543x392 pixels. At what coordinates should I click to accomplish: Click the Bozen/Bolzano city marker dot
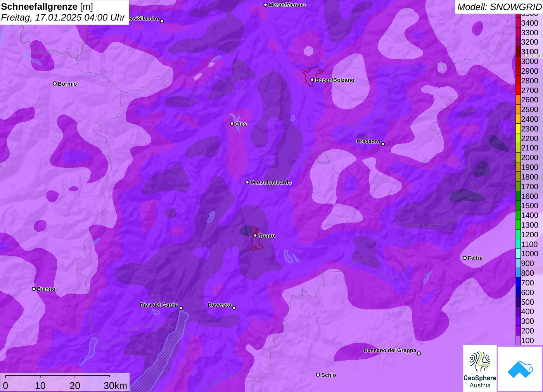click(x=312, y=80)
